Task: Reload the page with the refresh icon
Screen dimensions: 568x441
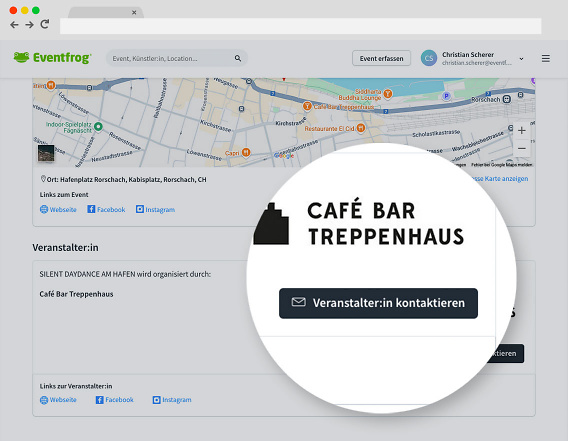Action: 45,24
